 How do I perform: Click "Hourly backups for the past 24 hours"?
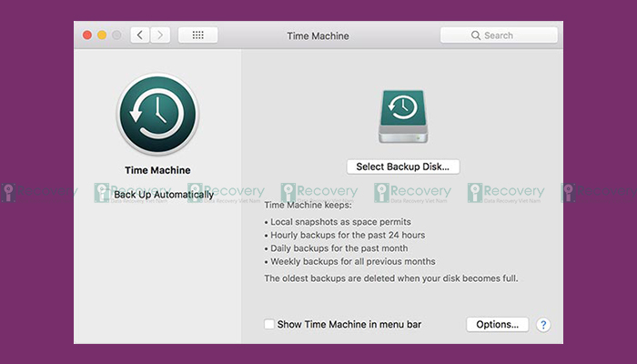tap(348, 235)
